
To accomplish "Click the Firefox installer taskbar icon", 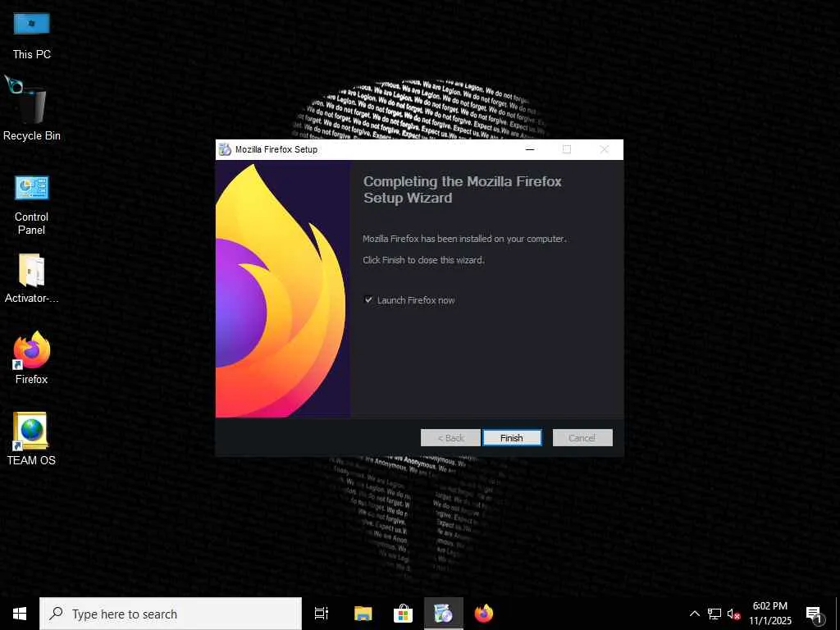I will (x=444, y=614).
